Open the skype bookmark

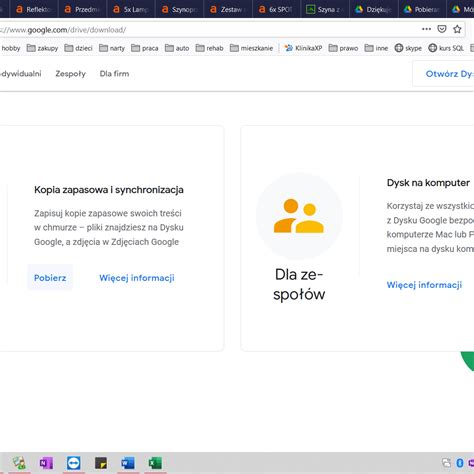[408, 48]
